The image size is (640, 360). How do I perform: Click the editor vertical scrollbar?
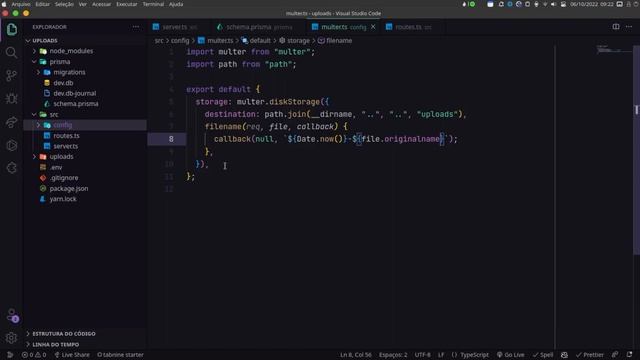pos(636,151)
